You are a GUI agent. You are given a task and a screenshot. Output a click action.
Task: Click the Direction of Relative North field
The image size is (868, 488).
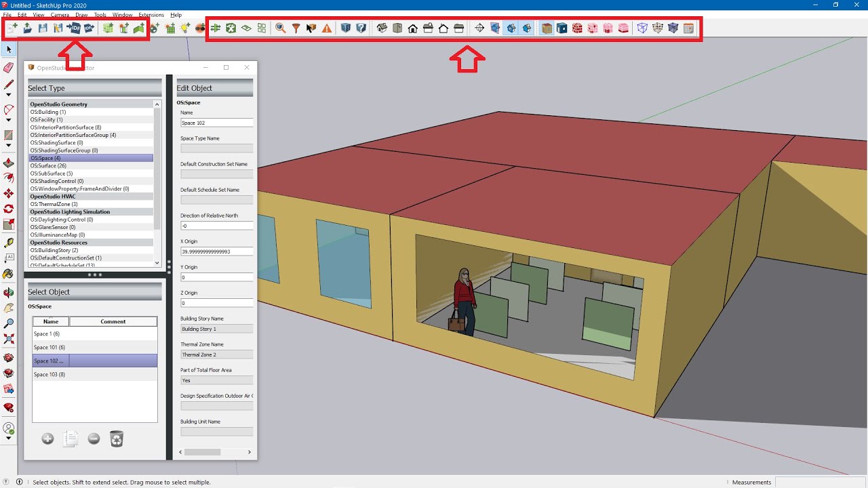[x=216, y=226]
